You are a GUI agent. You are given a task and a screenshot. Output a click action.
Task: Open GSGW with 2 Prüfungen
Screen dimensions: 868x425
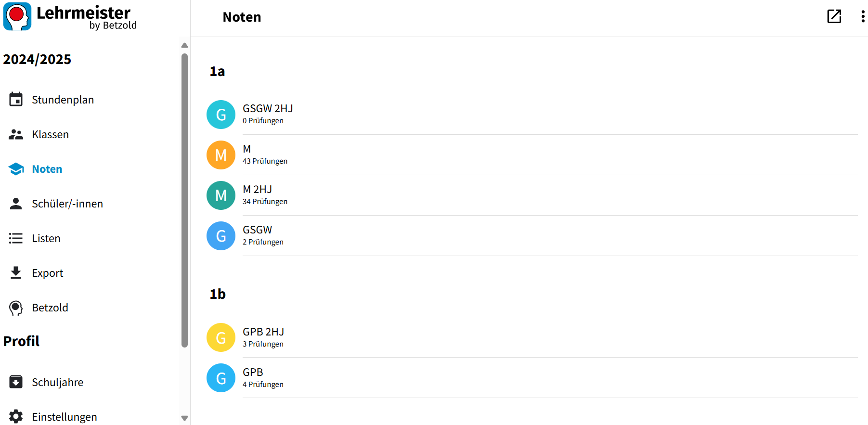[x=532, y=236]
